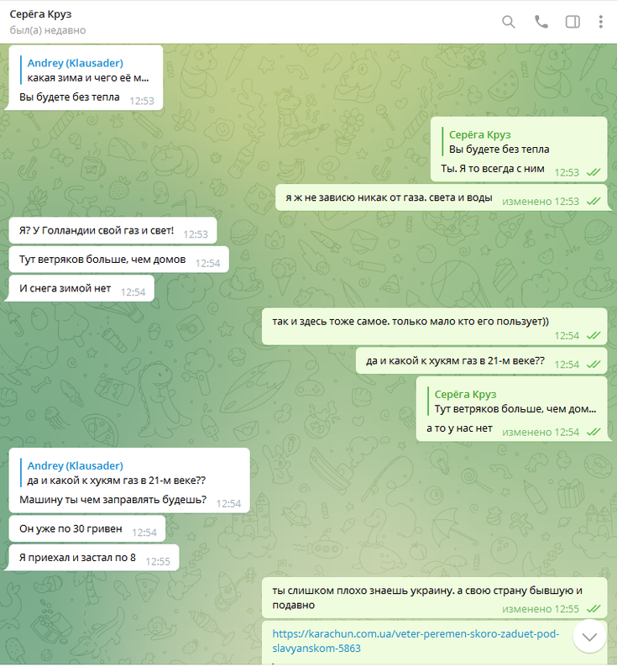Open quoted 'да и какой к хукям газ' reply

[x=116, y=473]
